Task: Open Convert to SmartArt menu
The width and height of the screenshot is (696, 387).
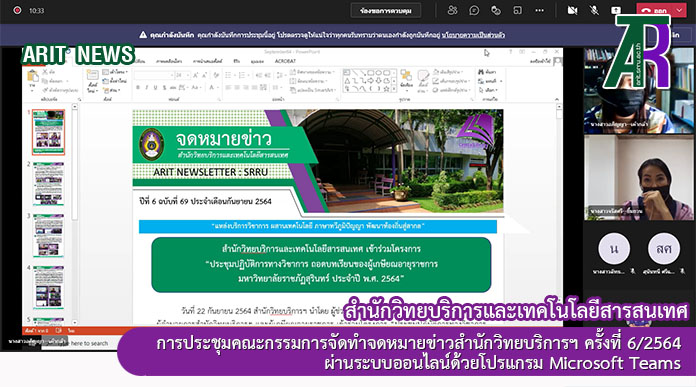Action: pyautogui.click(x=312, y=90)
